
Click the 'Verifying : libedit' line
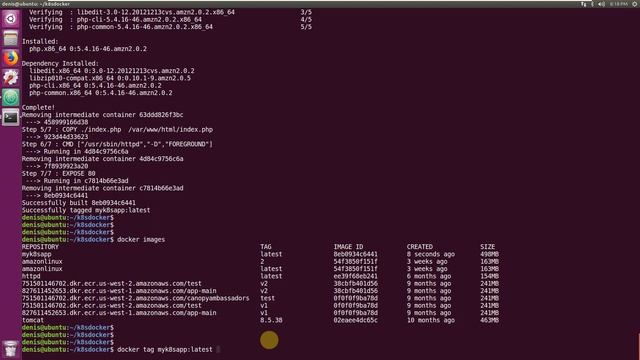click(132, 12)
